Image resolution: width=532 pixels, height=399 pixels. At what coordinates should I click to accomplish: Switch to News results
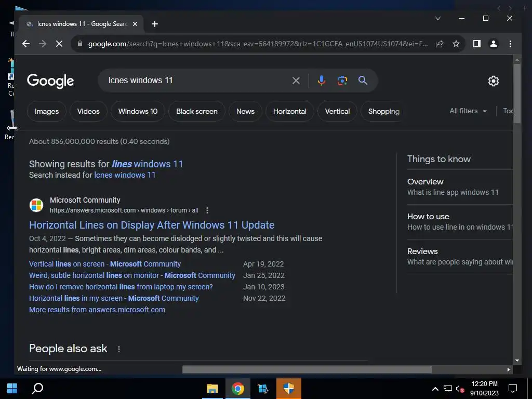(x=245, y=111)
